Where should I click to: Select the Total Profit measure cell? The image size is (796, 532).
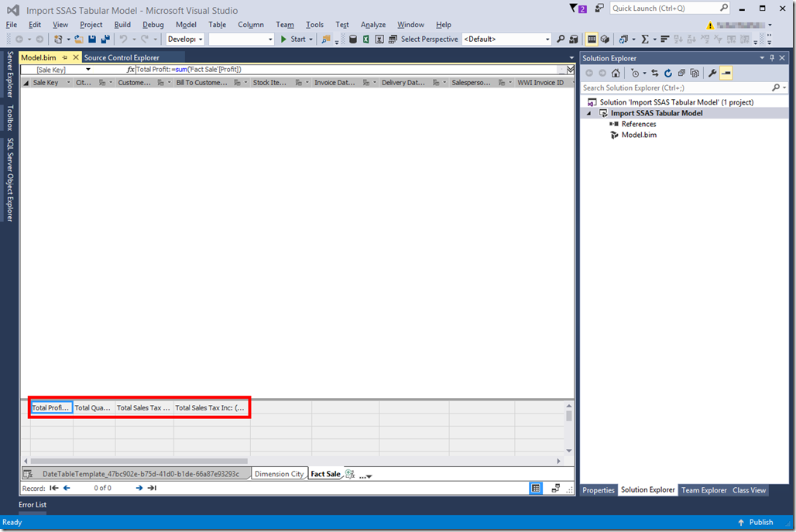pos(51,407)
